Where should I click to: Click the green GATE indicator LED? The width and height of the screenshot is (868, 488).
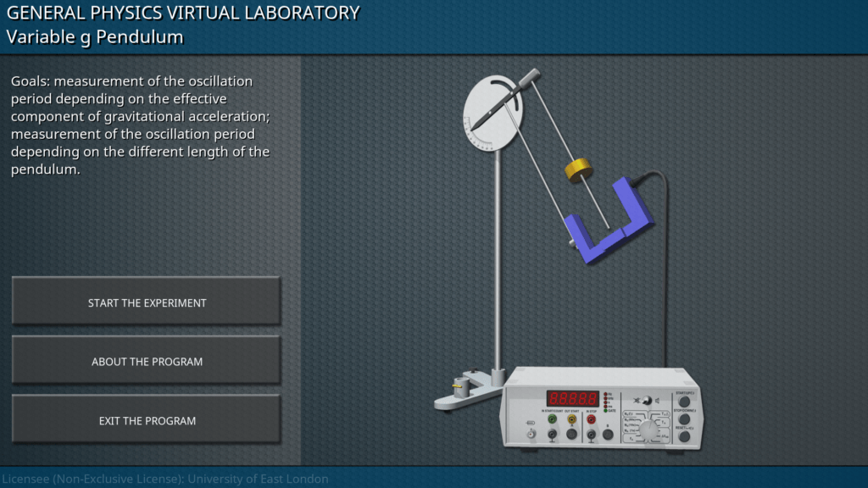pyautogui.click(x=605, y=411)
